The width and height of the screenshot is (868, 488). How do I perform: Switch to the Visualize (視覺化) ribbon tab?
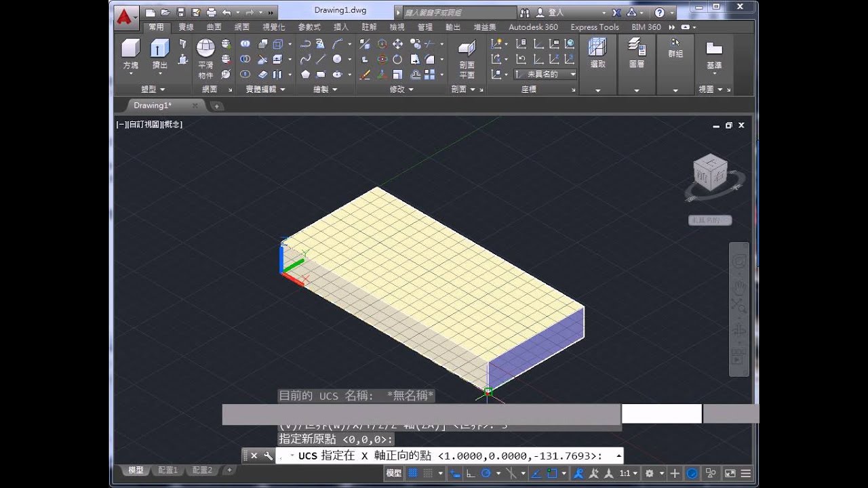(273, 27)
